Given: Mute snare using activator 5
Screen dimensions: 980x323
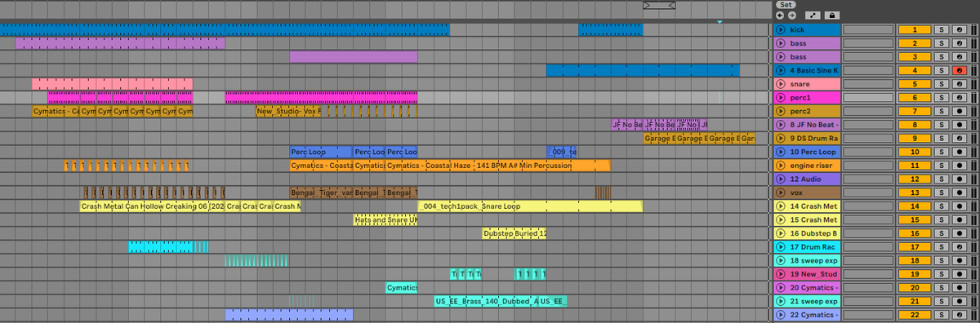Looking at the screenshot, I should 915,84.
